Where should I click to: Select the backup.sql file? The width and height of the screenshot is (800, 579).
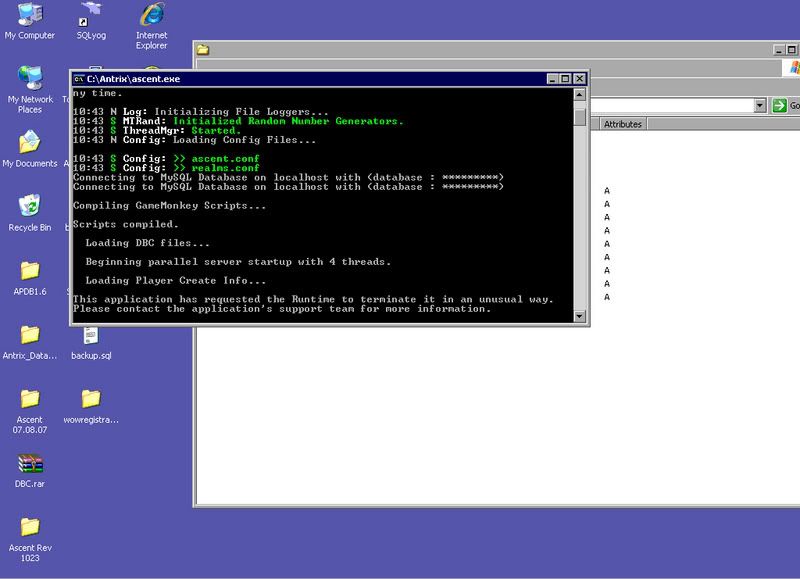pyautogui.click(x=90, y=335)
